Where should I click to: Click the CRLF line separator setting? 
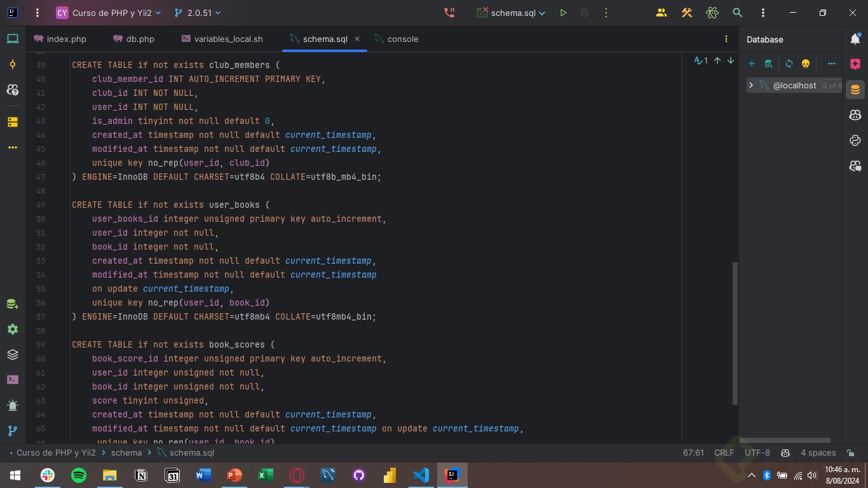[724, 453]
